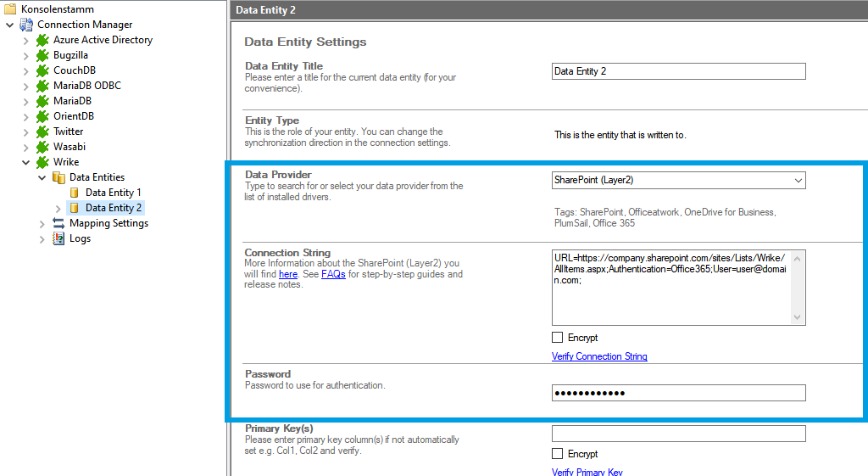Screen dimensions: 868x476
Task: Click the connection string scrollbar down arrow
Action: coord(798,317)
